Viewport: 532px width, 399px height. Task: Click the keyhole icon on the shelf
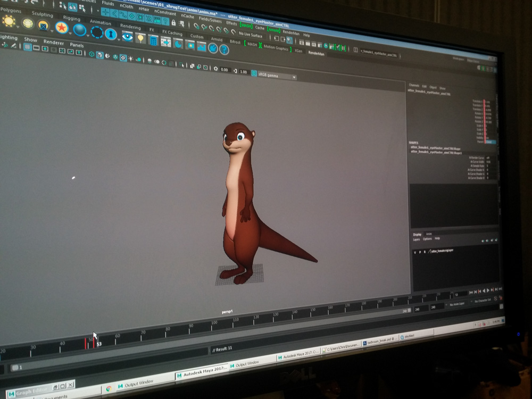(x=111, y=34)
